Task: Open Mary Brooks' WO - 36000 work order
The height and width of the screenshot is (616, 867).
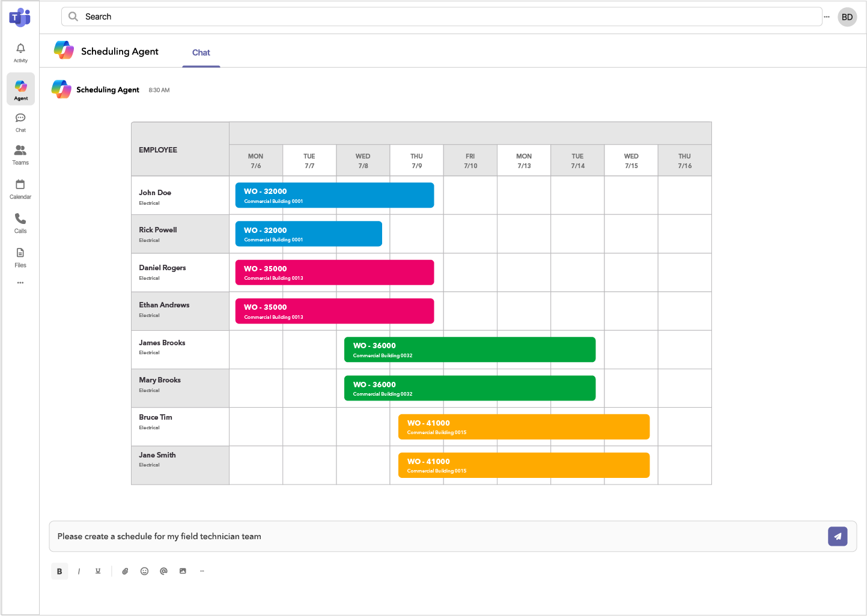Action: coord(470,388)
